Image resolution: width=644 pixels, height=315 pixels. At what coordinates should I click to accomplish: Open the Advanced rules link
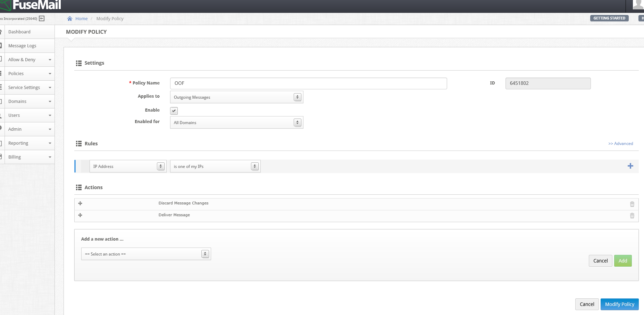point(620,144)
